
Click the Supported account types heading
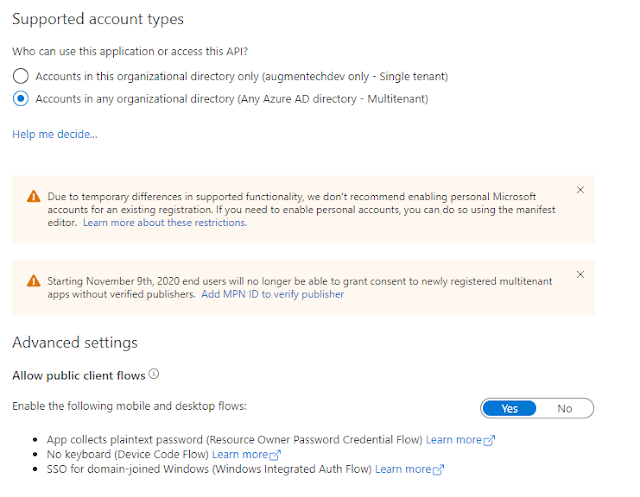pos(98,19)
